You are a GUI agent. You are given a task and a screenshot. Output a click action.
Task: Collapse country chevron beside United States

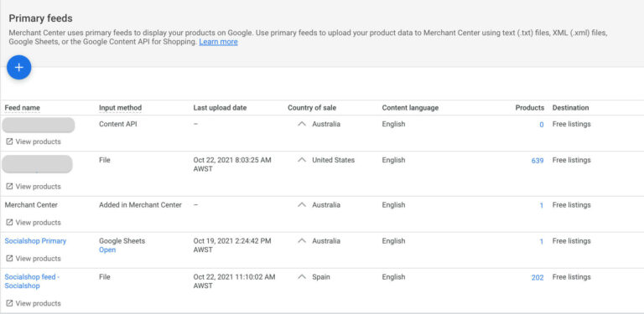[x=302, y=160]
